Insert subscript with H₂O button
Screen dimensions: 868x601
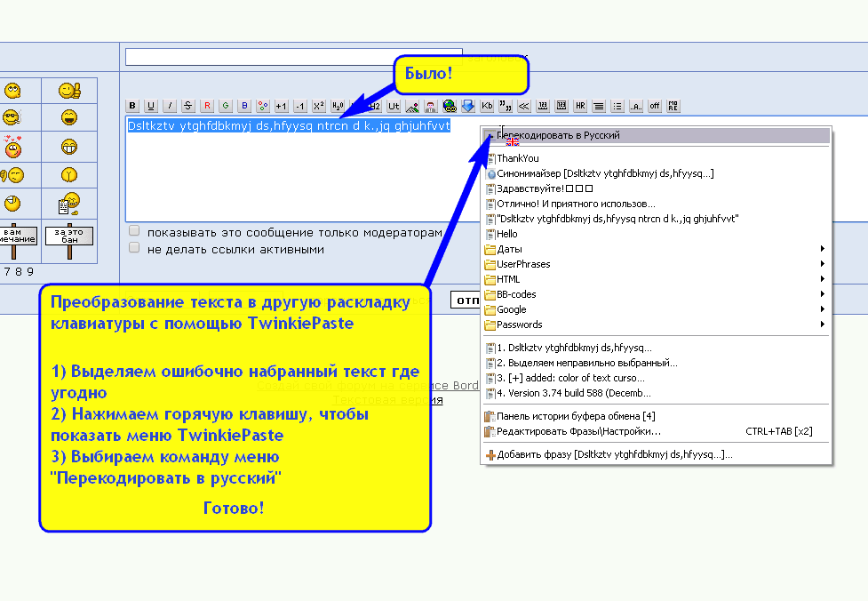click(338, 106)
